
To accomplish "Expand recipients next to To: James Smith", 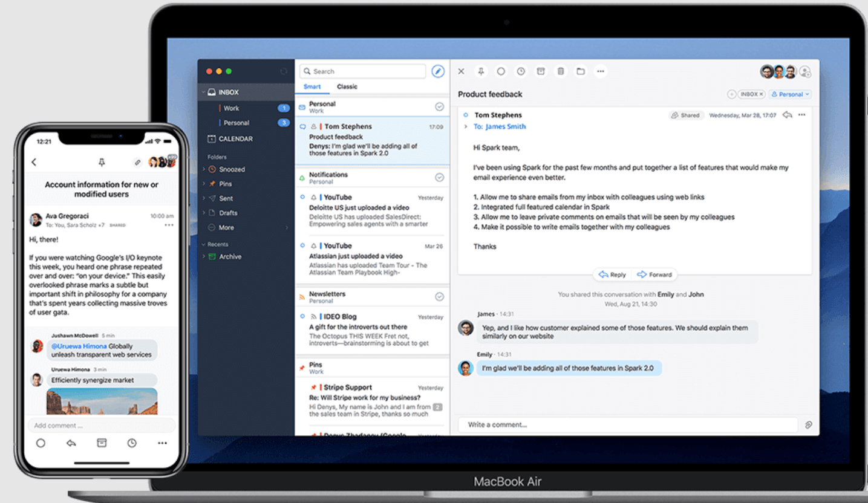I will click(x=465, y=127).
